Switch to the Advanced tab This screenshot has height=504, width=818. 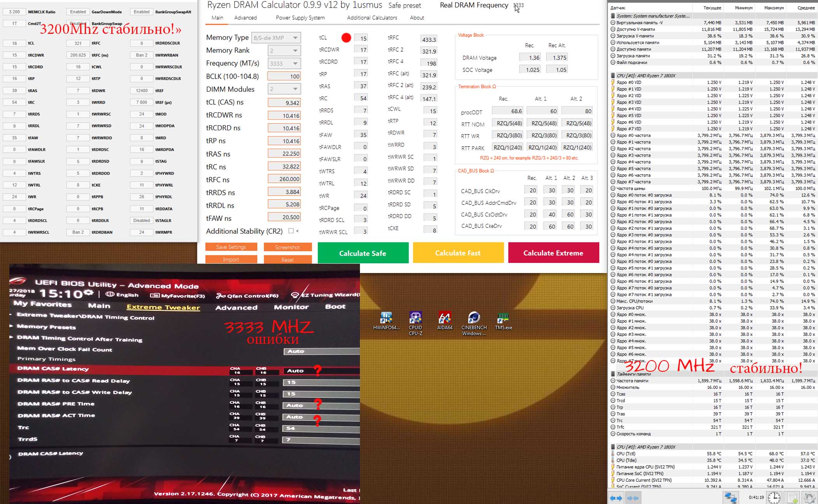pyautogui.click(x=245, y=17)
